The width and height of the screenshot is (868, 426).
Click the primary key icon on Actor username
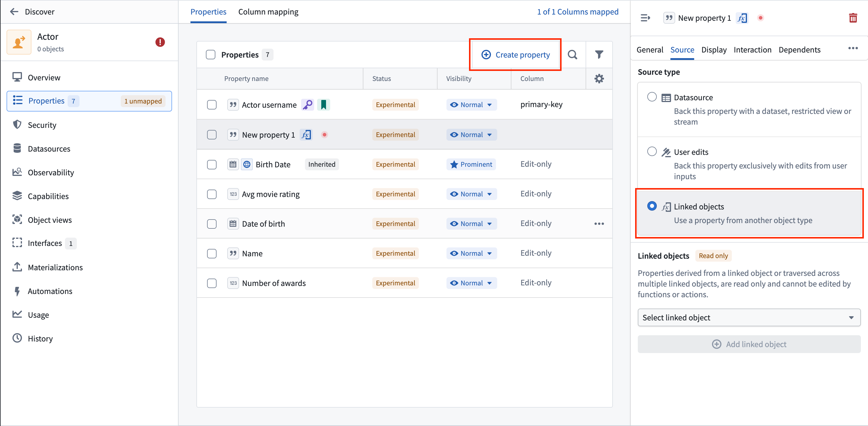307,105
